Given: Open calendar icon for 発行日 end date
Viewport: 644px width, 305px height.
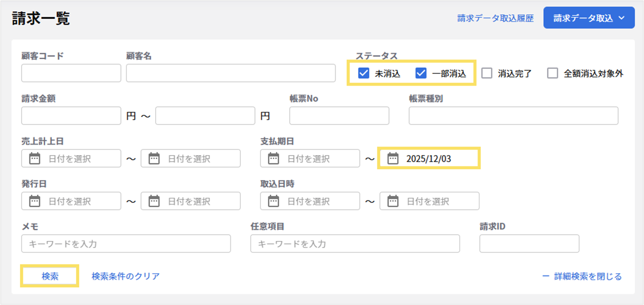Looking at the screenshot, I should 154,201.
